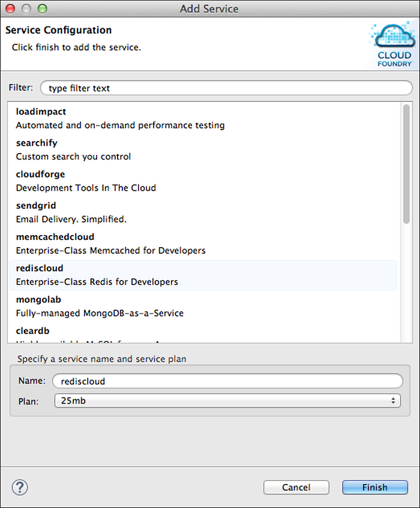Click the filter text field
420x508 pixels.
tap(226, 88)
